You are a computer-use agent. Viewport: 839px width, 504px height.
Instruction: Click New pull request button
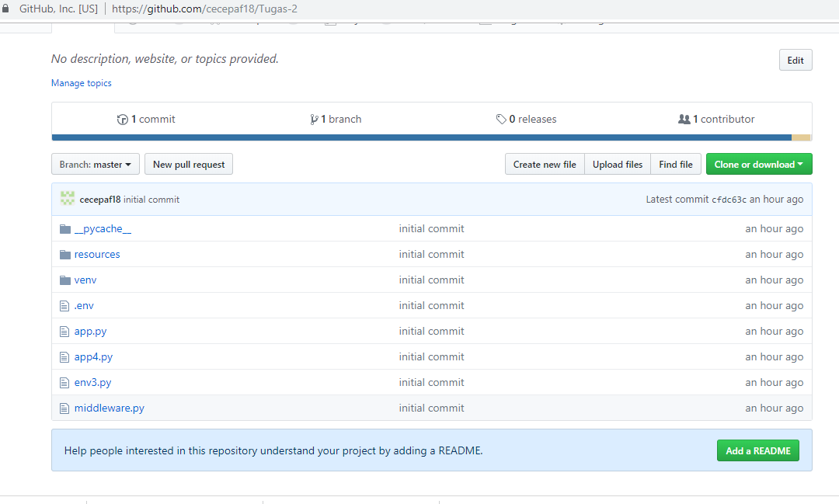tap(189, 165)
